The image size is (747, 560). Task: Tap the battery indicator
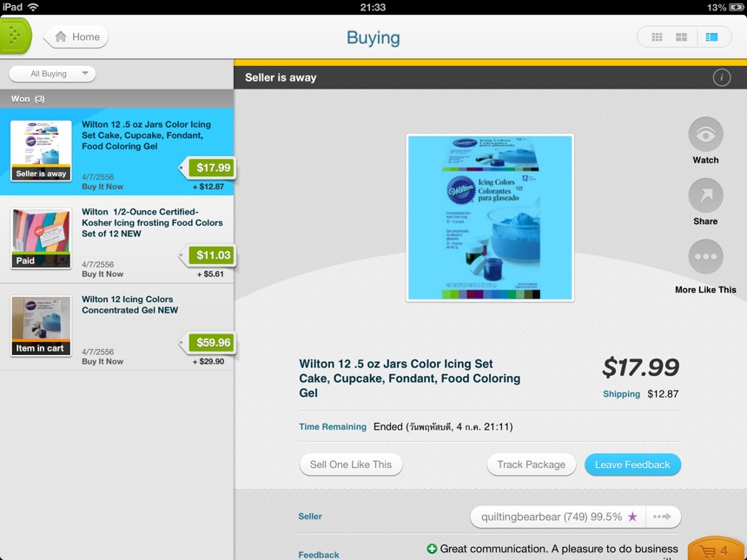735,7
